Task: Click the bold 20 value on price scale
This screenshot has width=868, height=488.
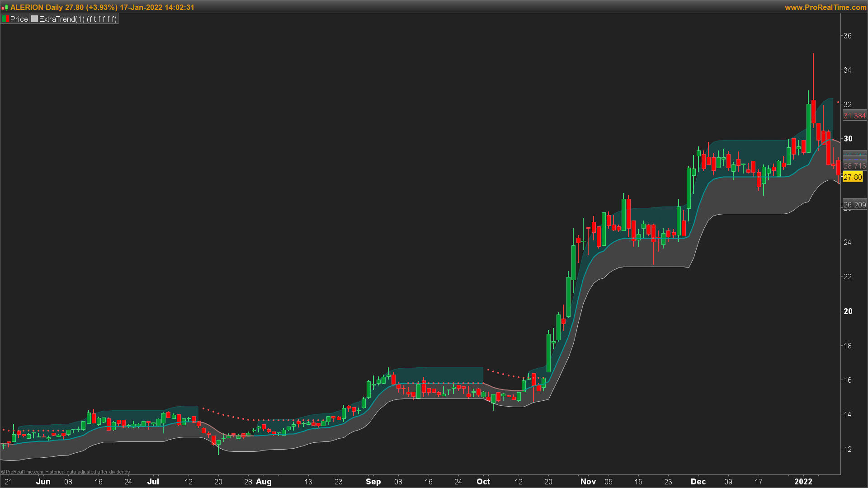Action: tap(848, 311)
